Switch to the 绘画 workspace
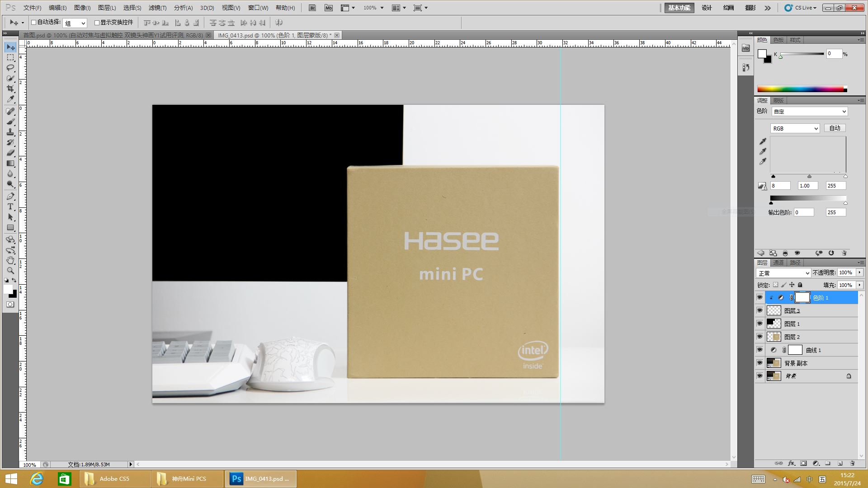Image resolution: width=868 pixels, height=488 pixels. coord(728,8)
